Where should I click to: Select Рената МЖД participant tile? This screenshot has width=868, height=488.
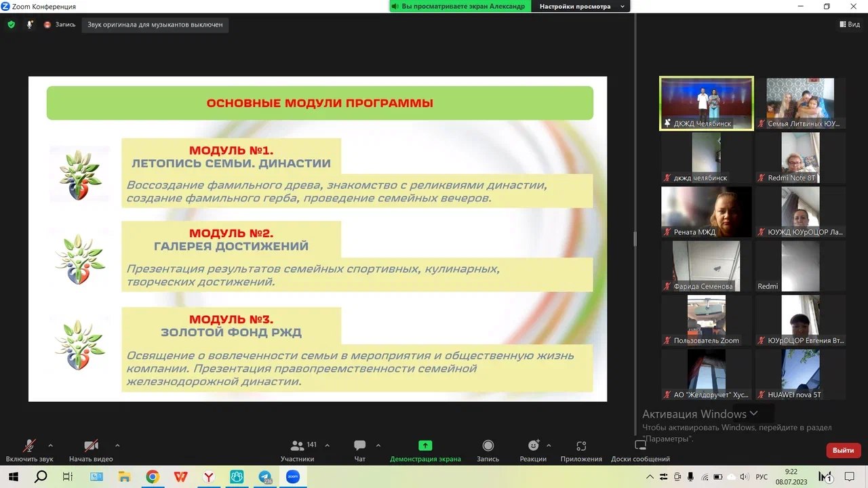pyautogui.click(x=707, y=211)
